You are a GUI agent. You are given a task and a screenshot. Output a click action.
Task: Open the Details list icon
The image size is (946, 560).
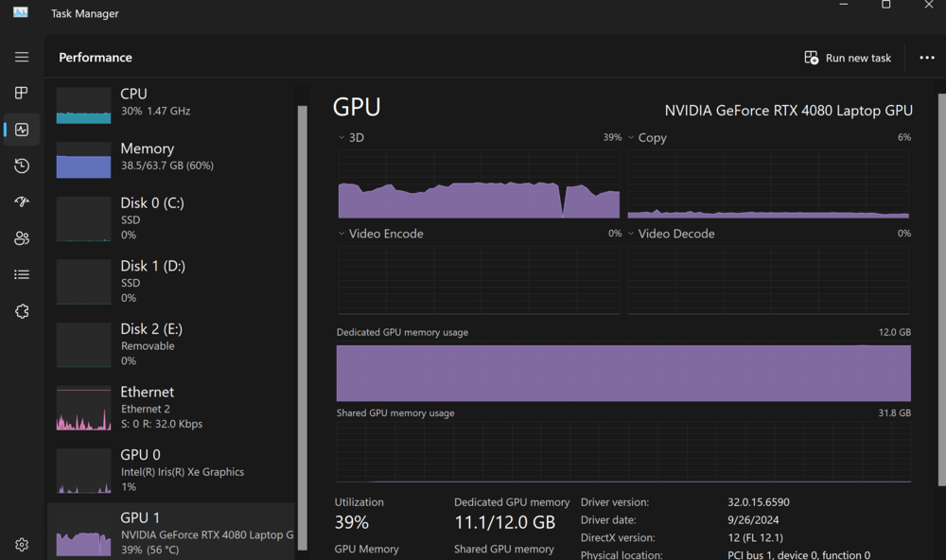coord(22,274)
